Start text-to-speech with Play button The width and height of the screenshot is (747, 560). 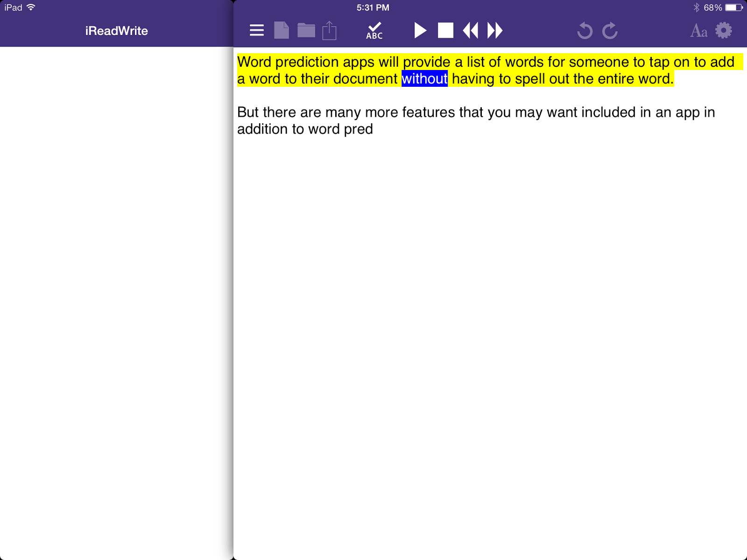(x=420, y=30)
